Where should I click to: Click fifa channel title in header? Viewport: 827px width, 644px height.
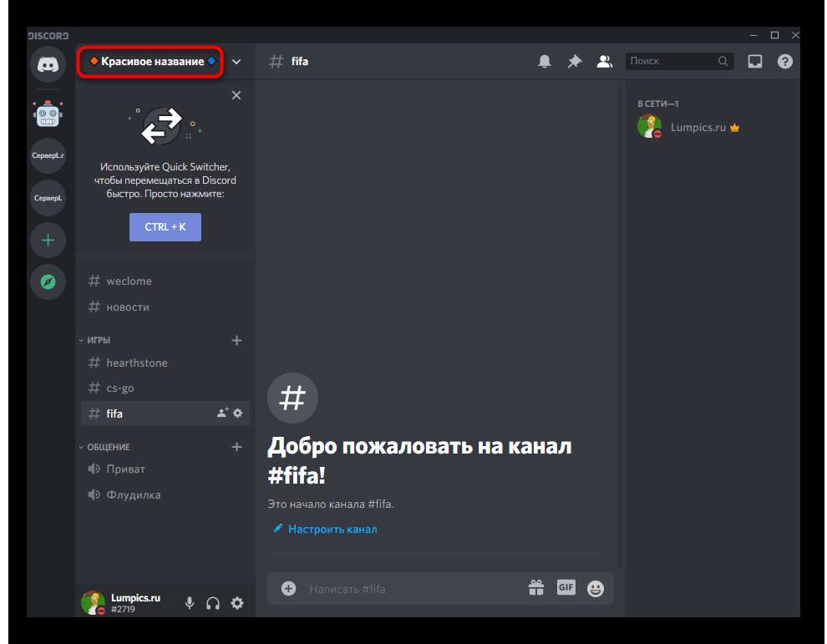click(x=300, y=62)
